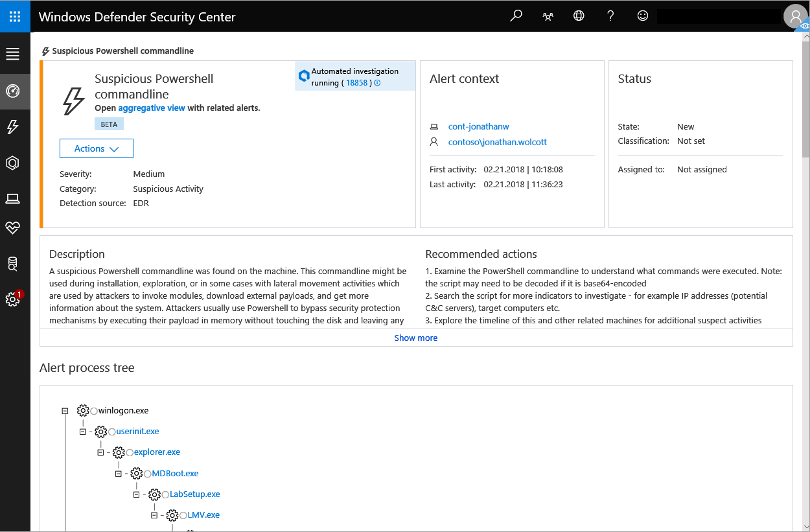The height and width of the screenshot is (532, 810).
Task: Open settings gear with notification badge
Action: (12, 299)
